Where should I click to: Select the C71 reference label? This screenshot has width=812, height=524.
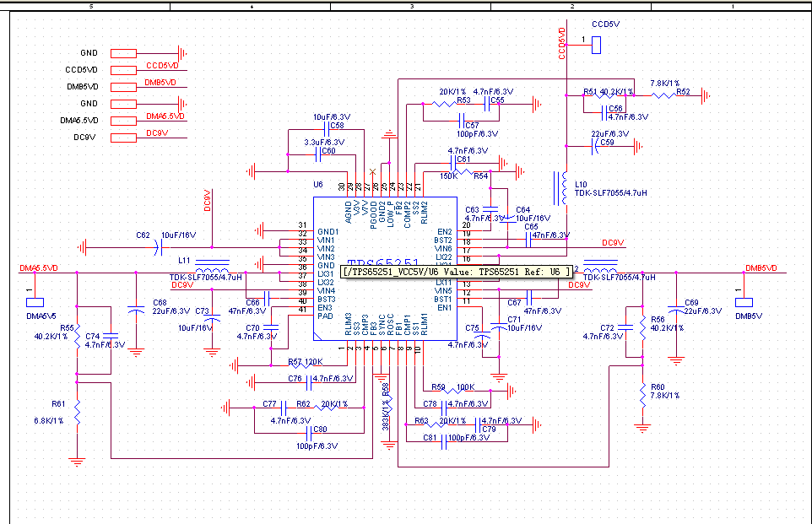(514, 320)
